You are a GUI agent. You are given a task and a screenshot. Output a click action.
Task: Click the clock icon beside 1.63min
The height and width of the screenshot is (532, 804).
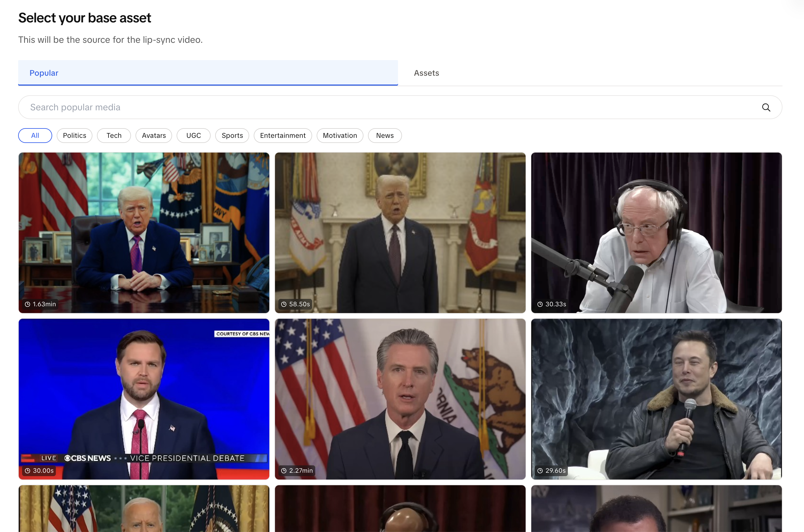[x=27, y=304]
